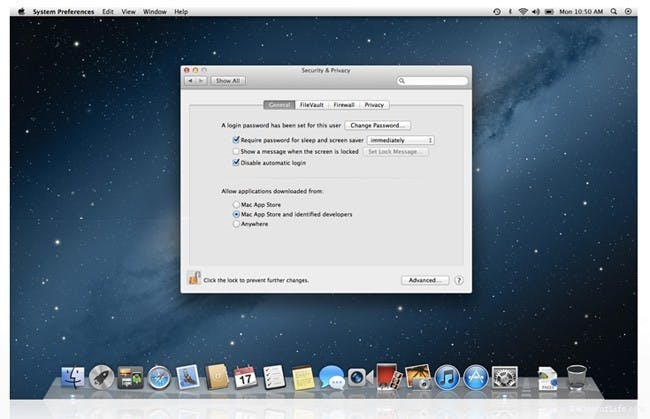Toggle Require password for sleep checkbox
The image size is (650, 419).
coord(236,140)
